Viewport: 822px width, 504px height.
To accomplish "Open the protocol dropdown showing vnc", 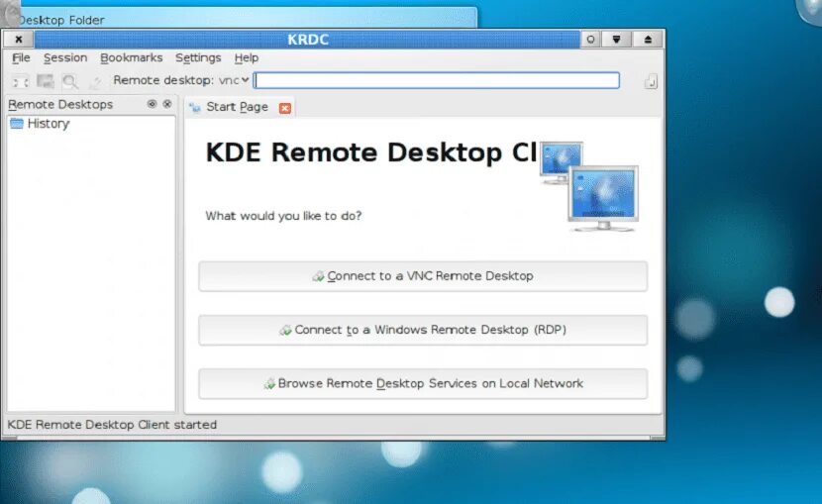I will pyautogui.click(x=234, y=80).
